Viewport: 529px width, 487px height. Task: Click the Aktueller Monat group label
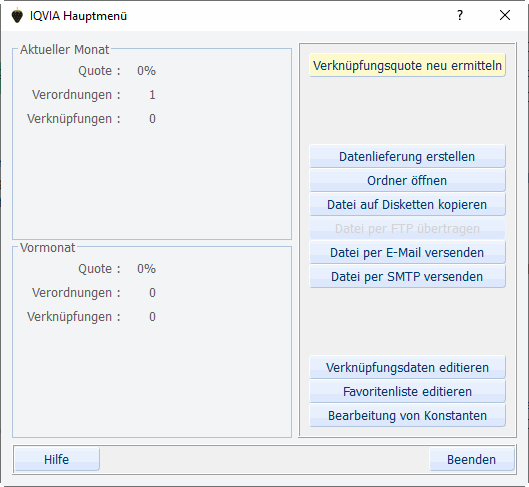click(x=64, y=50)
